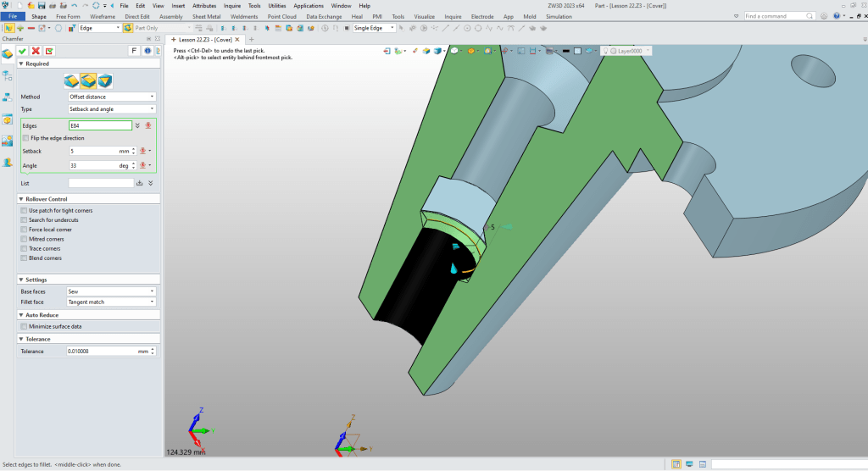Enable Flip the edge direction

tap(25, 138)
